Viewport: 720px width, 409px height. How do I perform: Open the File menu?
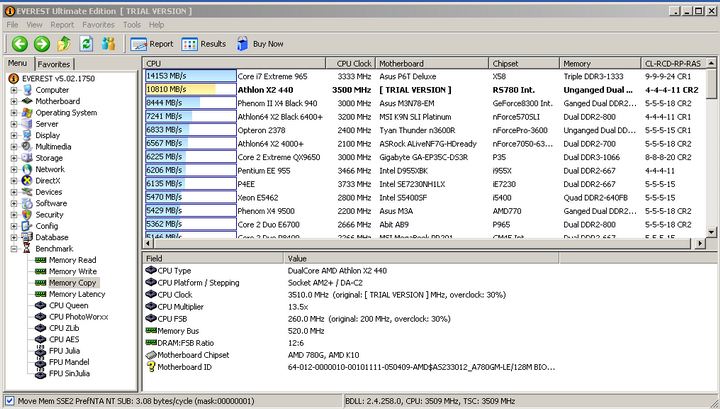point(12,25)
